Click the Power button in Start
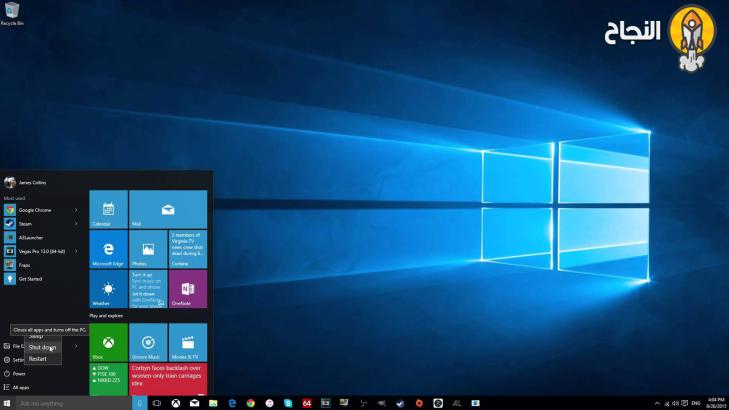729x410 pixels. pos(19,373)
